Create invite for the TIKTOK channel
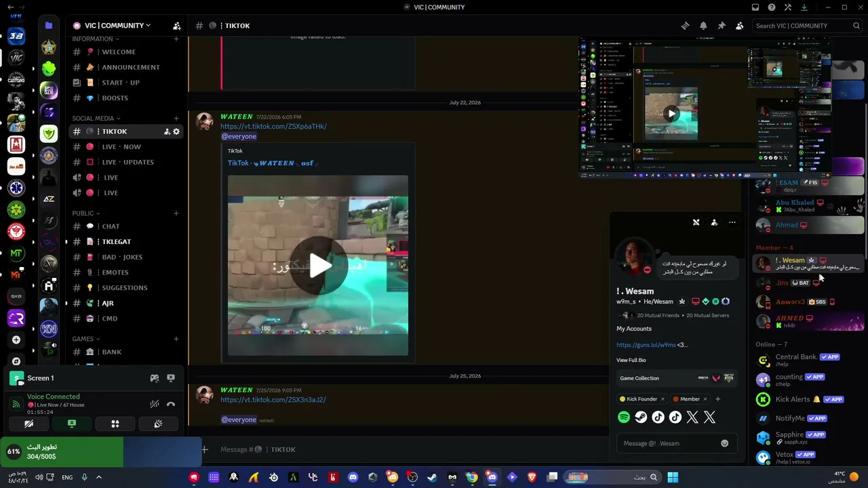Screen dimensions: 868x488 [167, 131]
